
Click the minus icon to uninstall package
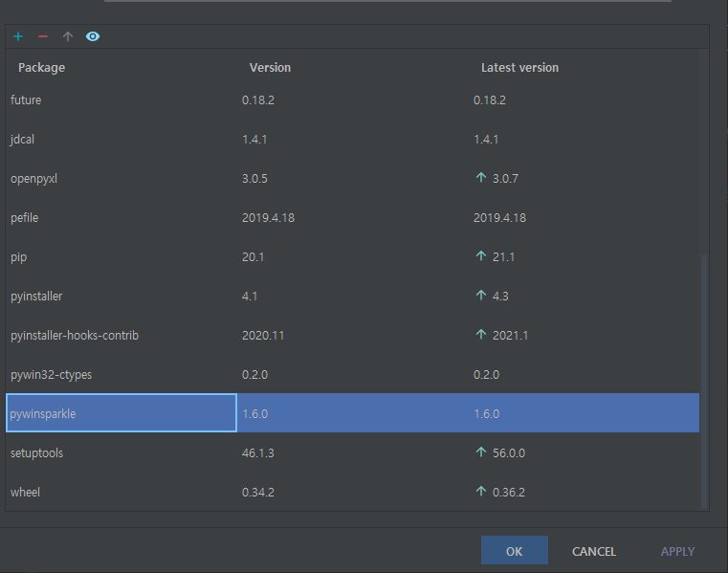(x=42, y=36)
